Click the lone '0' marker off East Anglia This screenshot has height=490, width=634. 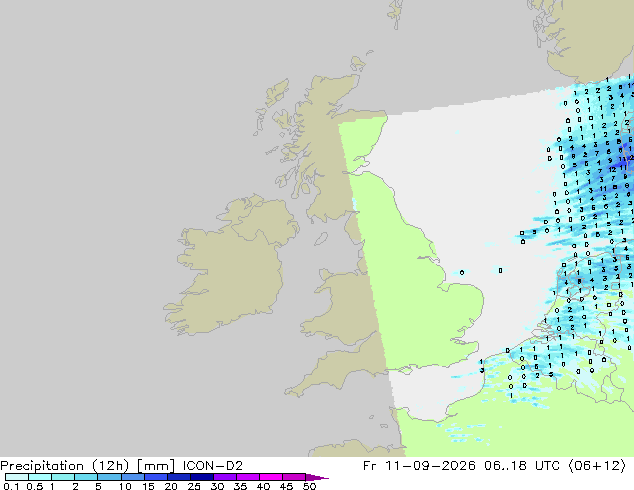coord(462,272)
